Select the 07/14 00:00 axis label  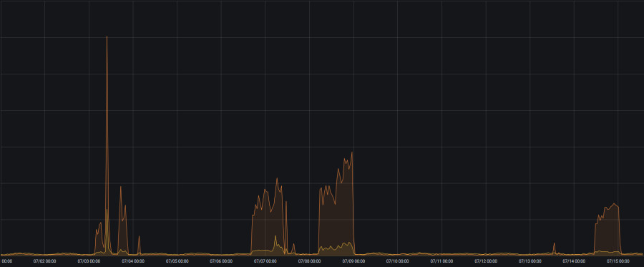click(574, 261)
